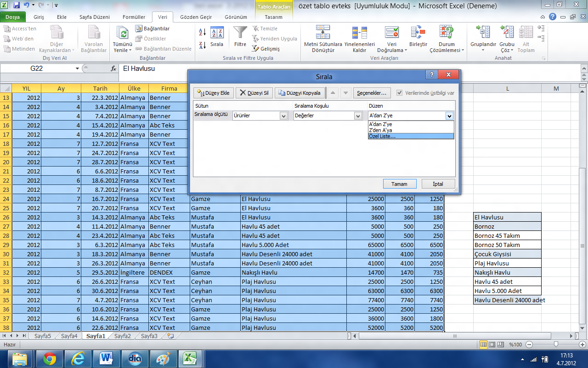Click the Tümünü Yenile refresh icon
588x368 pixels.
point(123,34)
